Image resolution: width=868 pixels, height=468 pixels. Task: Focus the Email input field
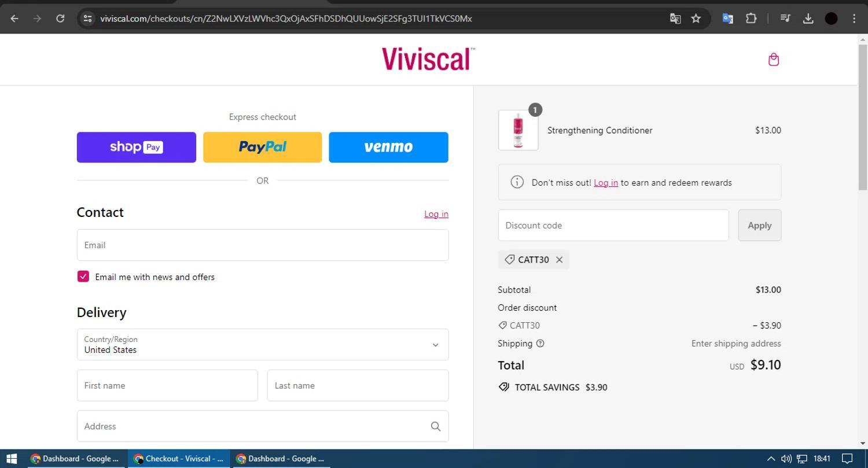(x=263, y=245)
